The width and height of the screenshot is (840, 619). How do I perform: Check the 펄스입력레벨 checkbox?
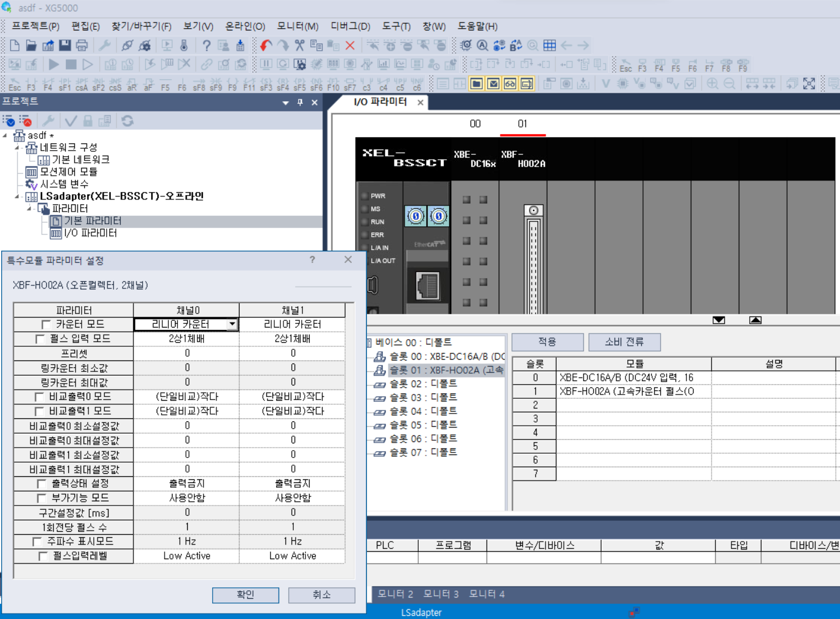pyautogui.click(x=43, y=556)
